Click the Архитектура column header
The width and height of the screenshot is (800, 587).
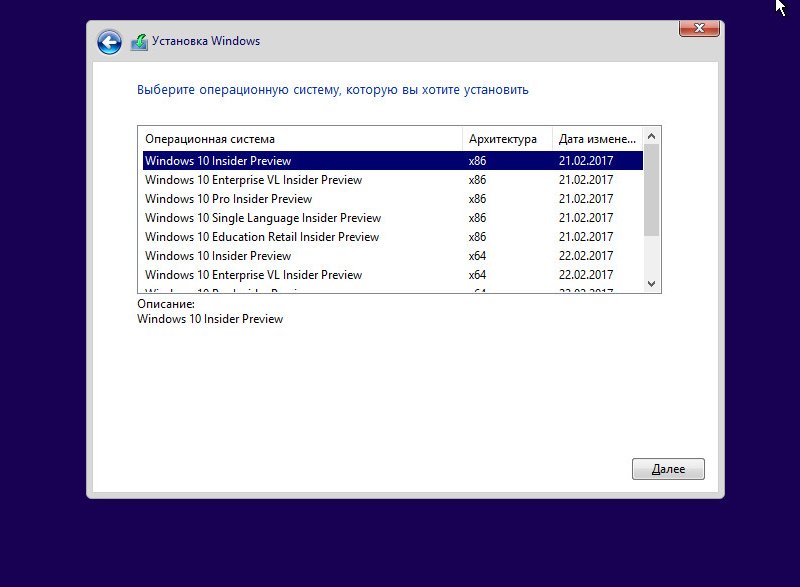pyautogui.click(x=507, y=139)
